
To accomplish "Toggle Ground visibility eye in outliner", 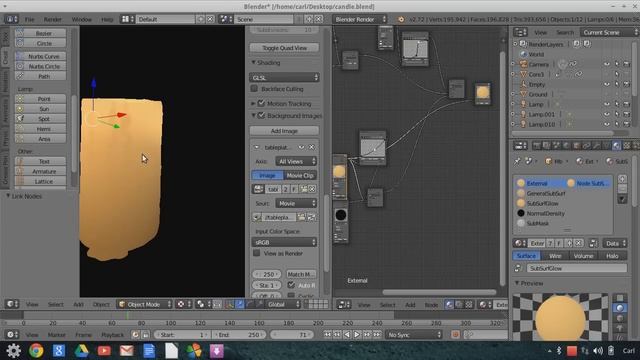I will point(607,94).
